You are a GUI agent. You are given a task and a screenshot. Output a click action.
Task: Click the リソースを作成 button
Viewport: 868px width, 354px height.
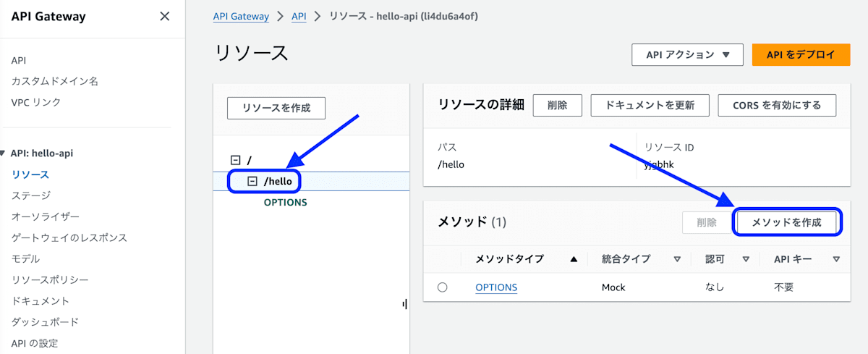tap(276, 108)
